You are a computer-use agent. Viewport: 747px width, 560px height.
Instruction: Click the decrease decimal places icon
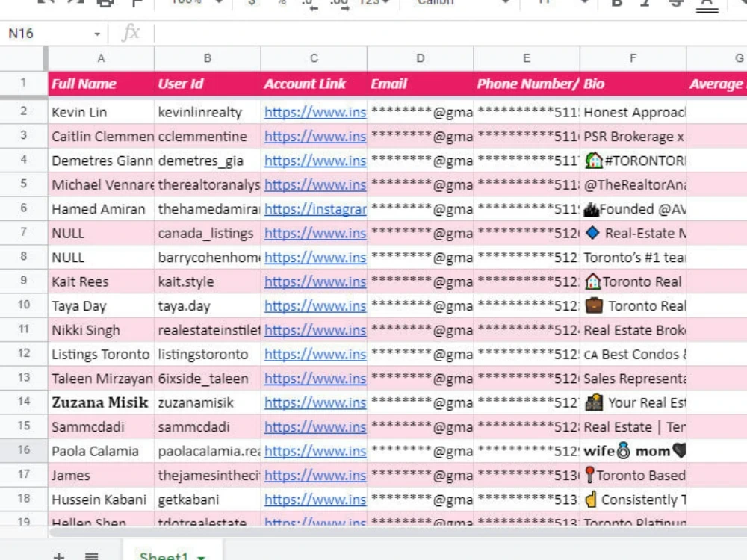310,4
